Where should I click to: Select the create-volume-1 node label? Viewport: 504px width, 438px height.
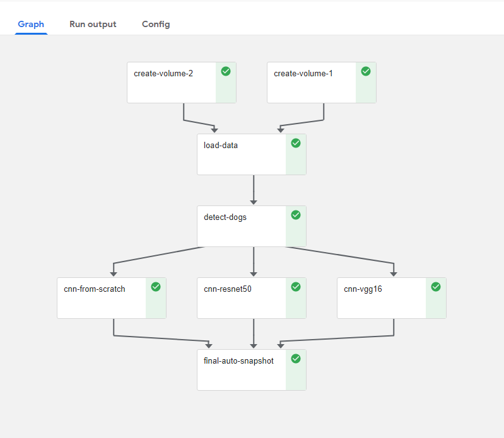303,74
